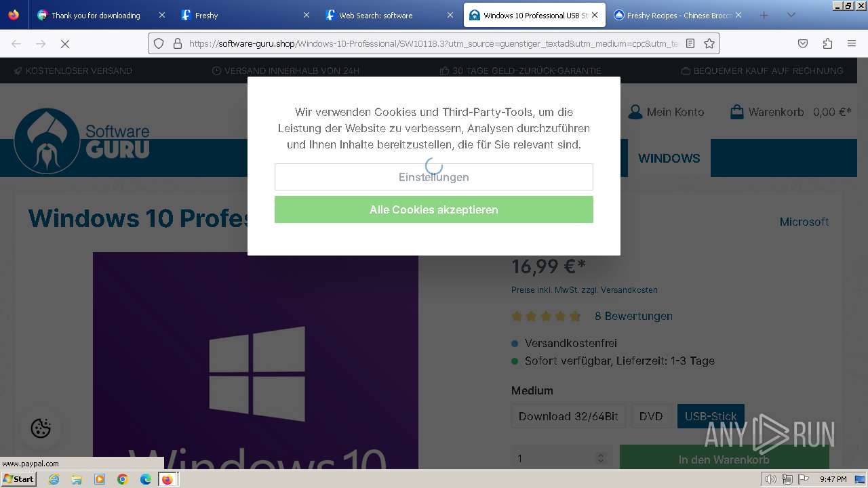This screenshot has width=868, height=488.
Task: Open the Windows Start menu
Action: (x=18, y=479)
